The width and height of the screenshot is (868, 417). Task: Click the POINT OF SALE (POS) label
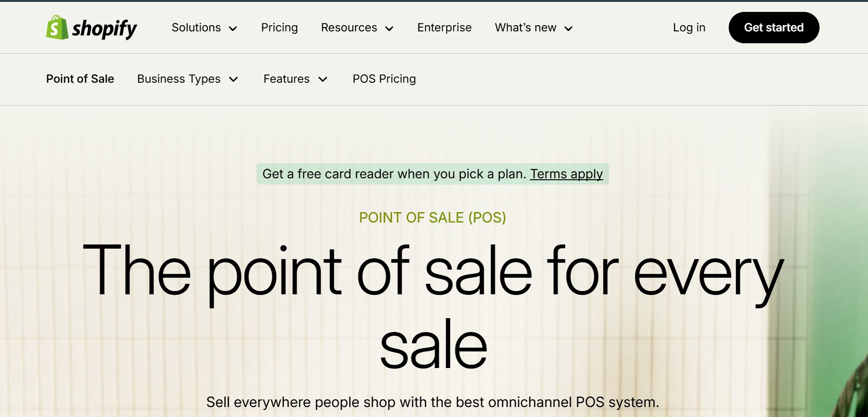pyautogui.click(x=433, y=218)
